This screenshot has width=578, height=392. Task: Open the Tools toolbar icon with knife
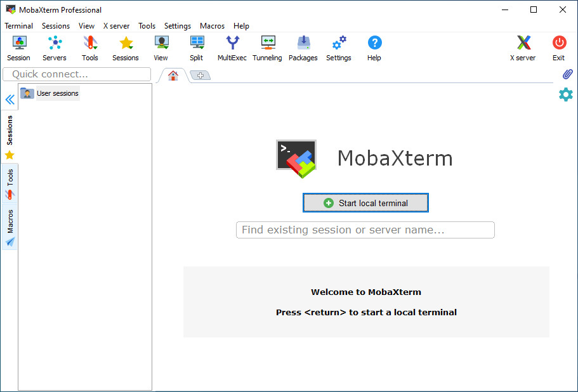point(90,48)
